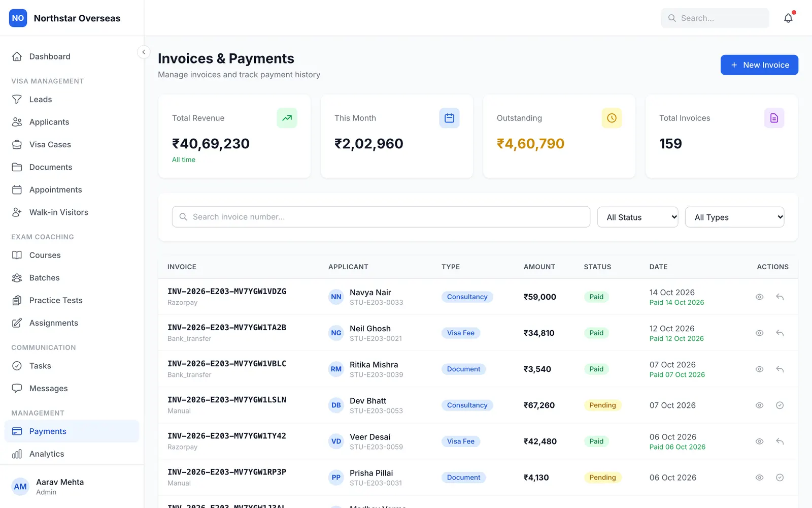
Task: Open notifications bell
Action: tap(788, 18)
